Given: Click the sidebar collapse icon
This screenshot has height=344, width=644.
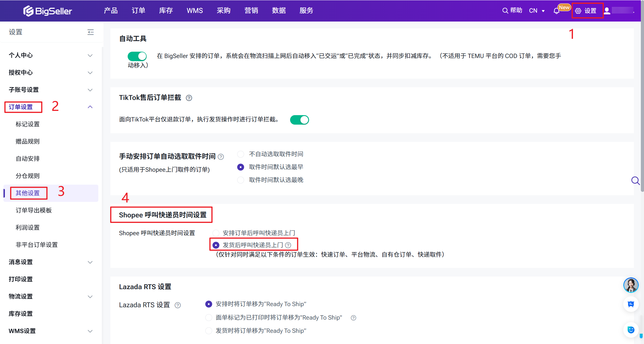Looking at the screenshot, I should (x=91, y=32).
